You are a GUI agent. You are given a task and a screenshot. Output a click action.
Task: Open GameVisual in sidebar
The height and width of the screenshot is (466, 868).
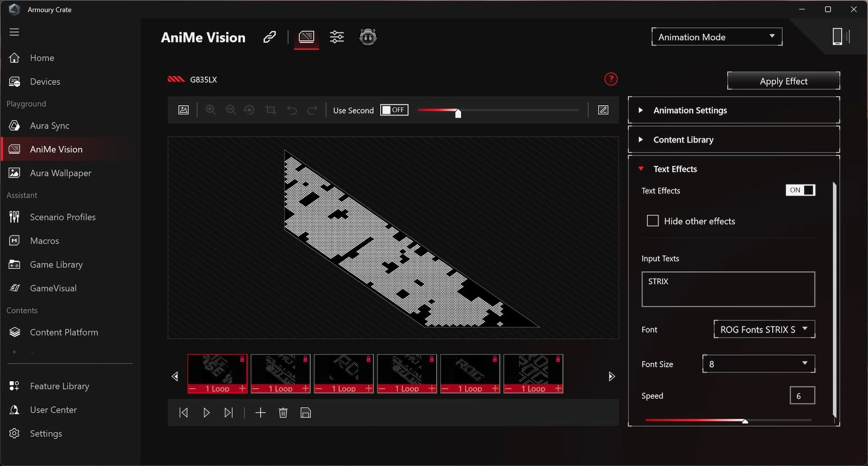pyautogui.click(x=53, y=288)
